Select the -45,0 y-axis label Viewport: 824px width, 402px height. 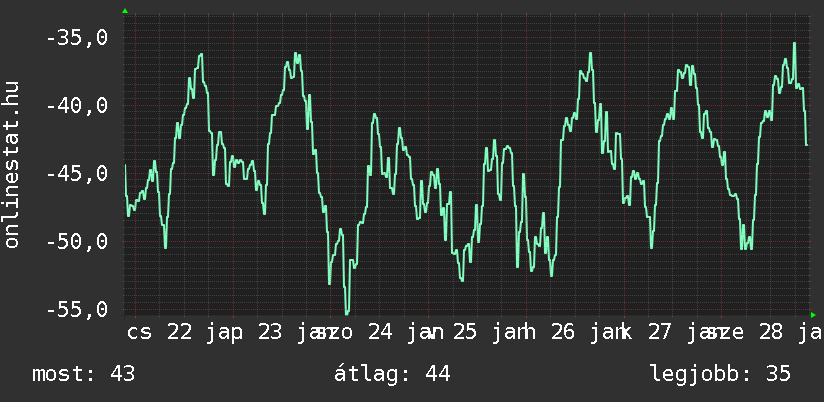(x=78, y=174)
